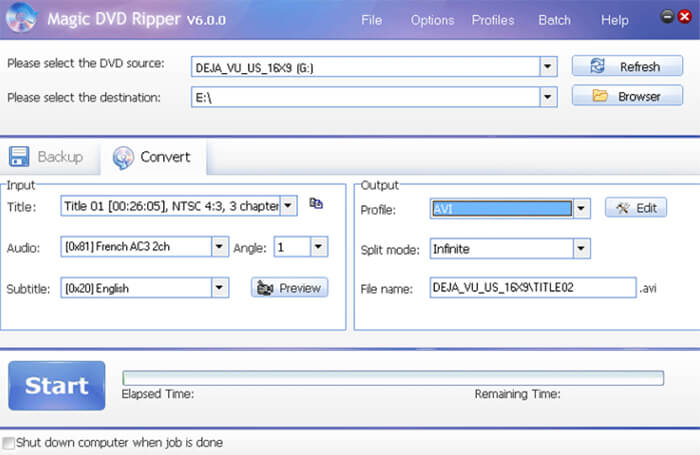Expand the DVD source dropdown
Image resolution: width=700 pixels, height=455 pixels.
click(548, 67)
